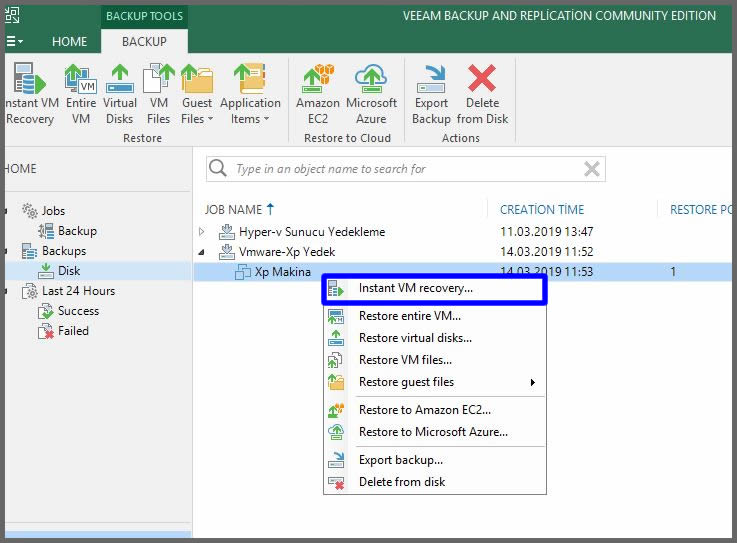Click creation time 11.03.2019 13:47
737x543 pixels.
tap(547, 232)
